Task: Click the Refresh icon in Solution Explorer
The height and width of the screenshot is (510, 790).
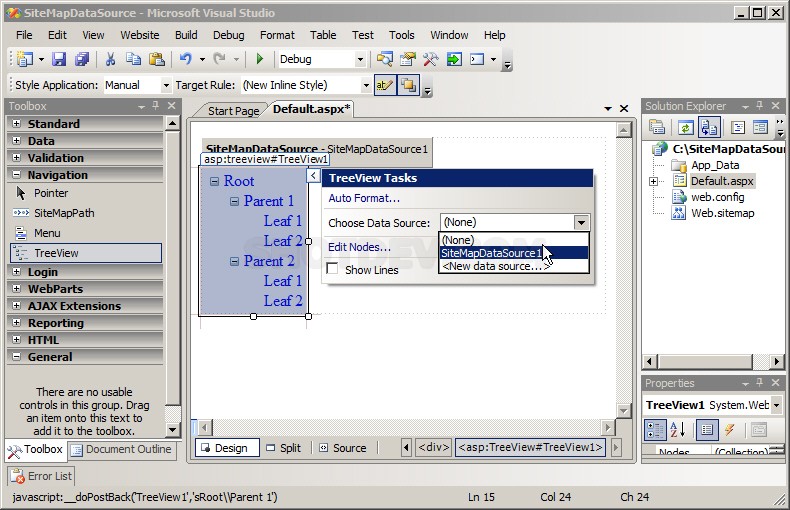Action: (x=685, y=127)
